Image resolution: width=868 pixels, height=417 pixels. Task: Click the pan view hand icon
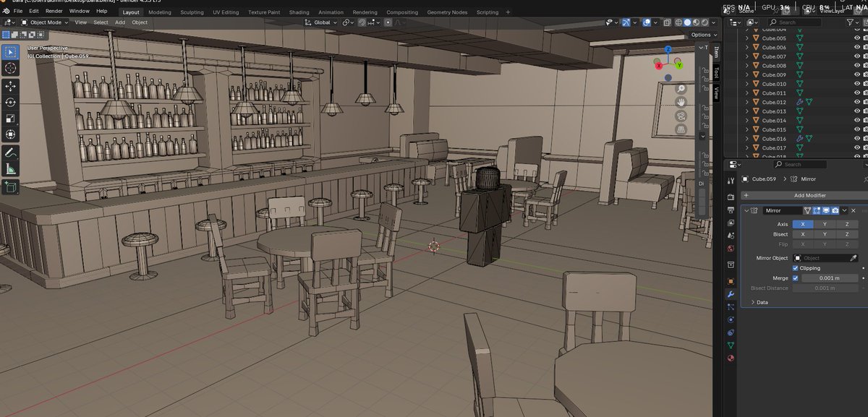pyautogui.click(x=681, y=102)
